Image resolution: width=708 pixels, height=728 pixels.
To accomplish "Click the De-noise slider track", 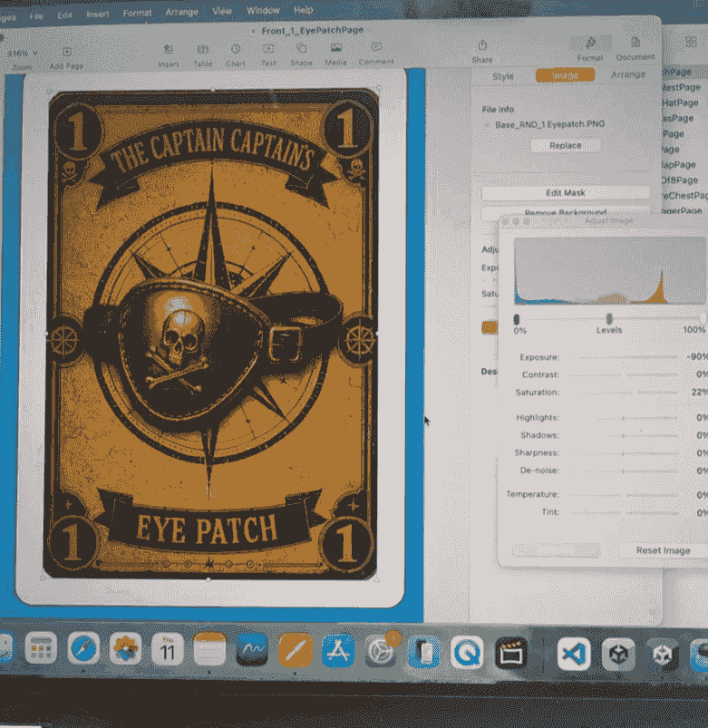I will (623, 471).
